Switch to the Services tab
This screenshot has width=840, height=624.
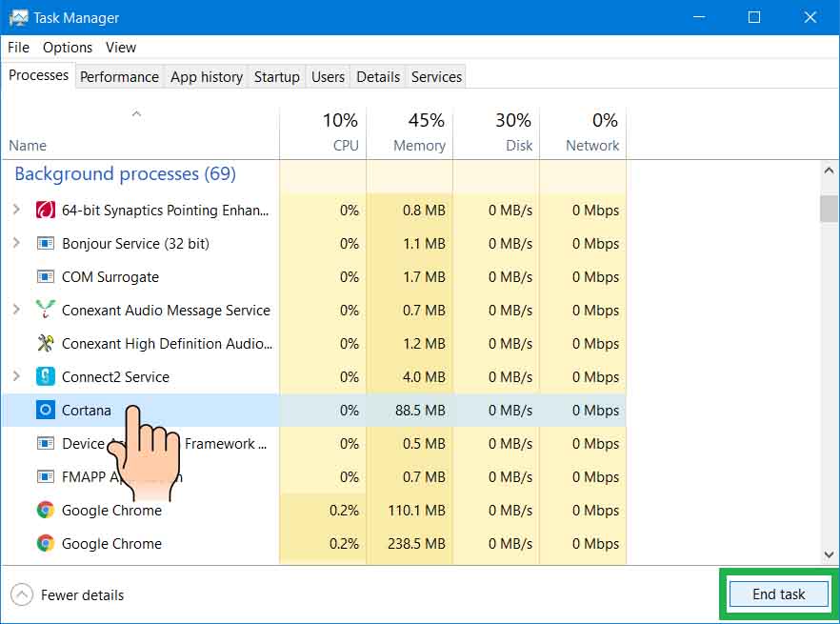436,77
